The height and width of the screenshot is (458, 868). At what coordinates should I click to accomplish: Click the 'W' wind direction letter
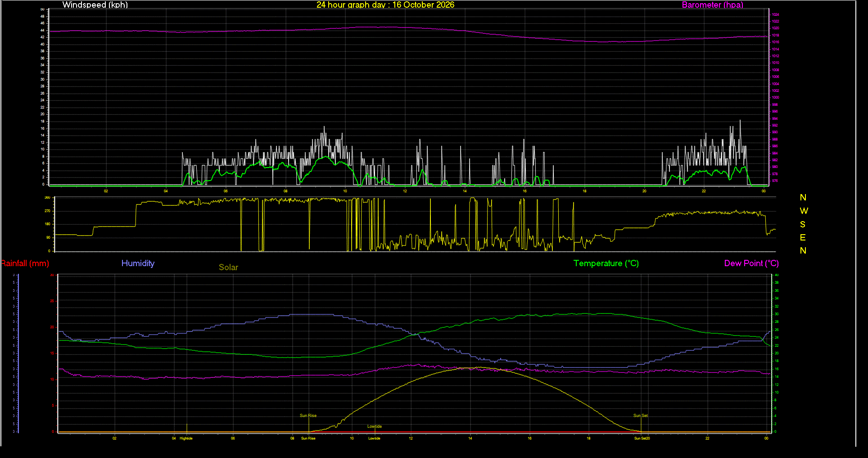(804, 211)
